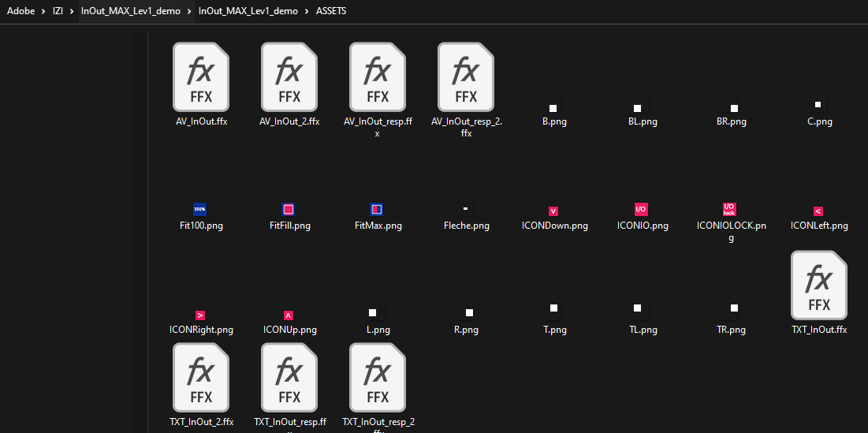Viewport: 868px width, 433px height.
Task: Select the ICONUp.png pink arrow icon
Action: [289, 315]
